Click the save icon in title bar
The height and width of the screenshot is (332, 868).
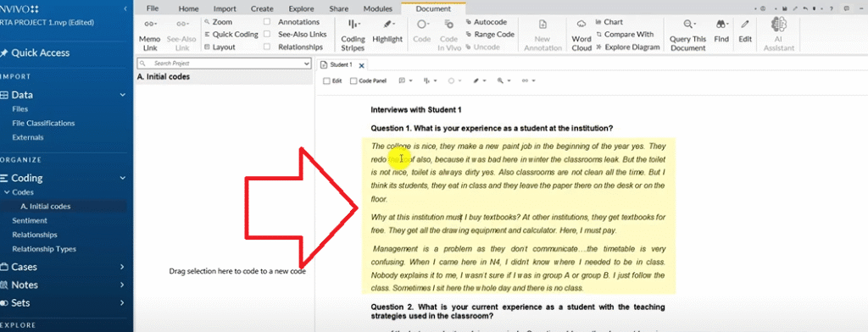[x=785, y=8]
